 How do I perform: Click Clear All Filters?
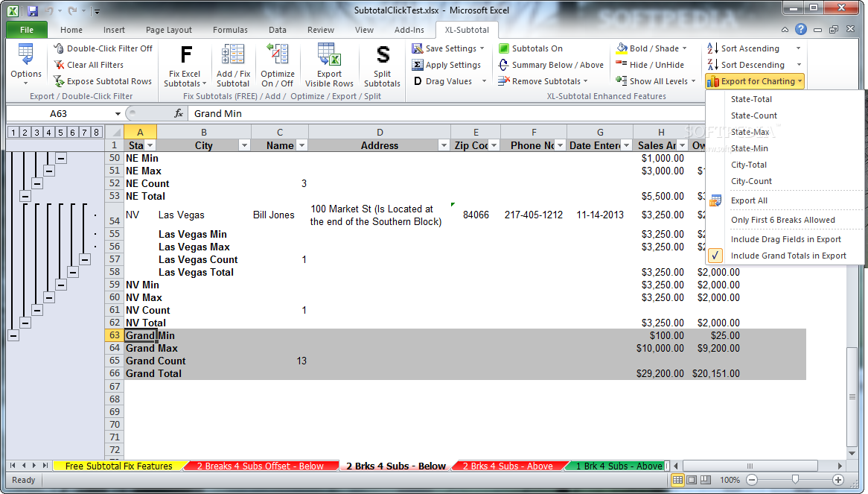[89, 65]
